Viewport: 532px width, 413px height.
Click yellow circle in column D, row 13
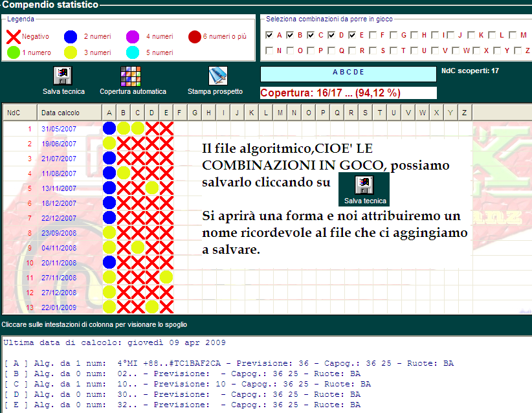point(152,307)
